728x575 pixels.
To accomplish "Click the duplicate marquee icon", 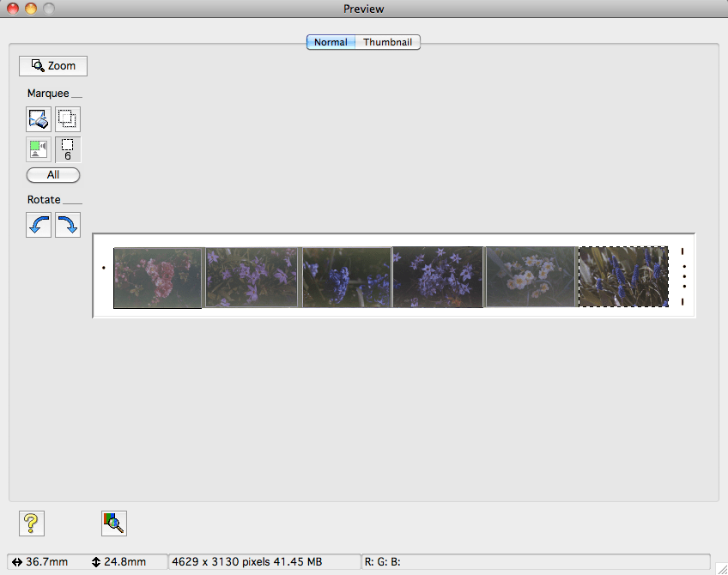I will tap(68, 119).
